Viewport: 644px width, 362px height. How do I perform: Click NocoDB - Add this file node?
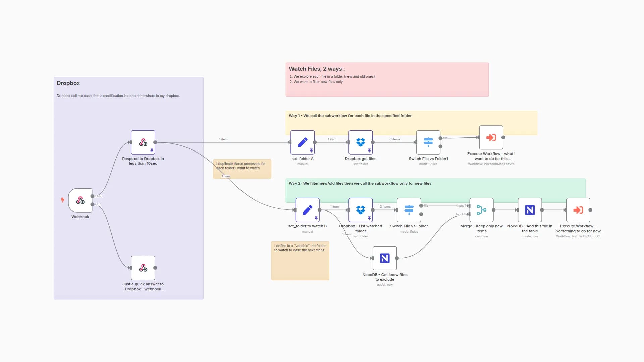click(529, 210)
